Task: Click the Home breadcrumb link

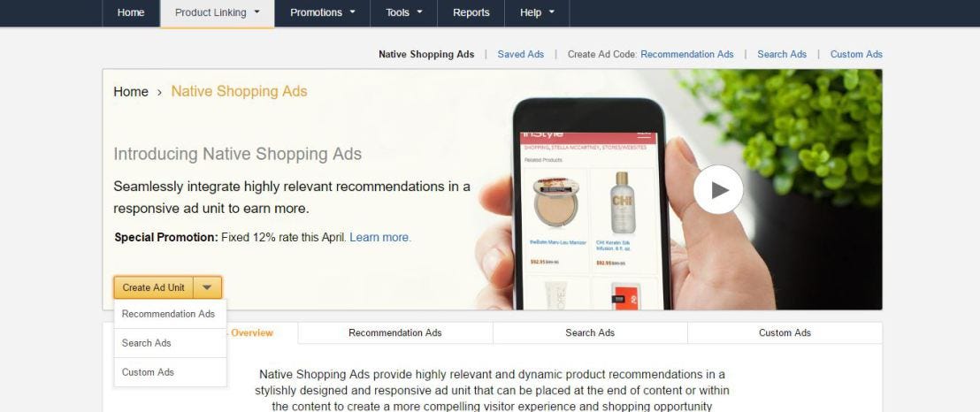Action: tap(131, 91)
